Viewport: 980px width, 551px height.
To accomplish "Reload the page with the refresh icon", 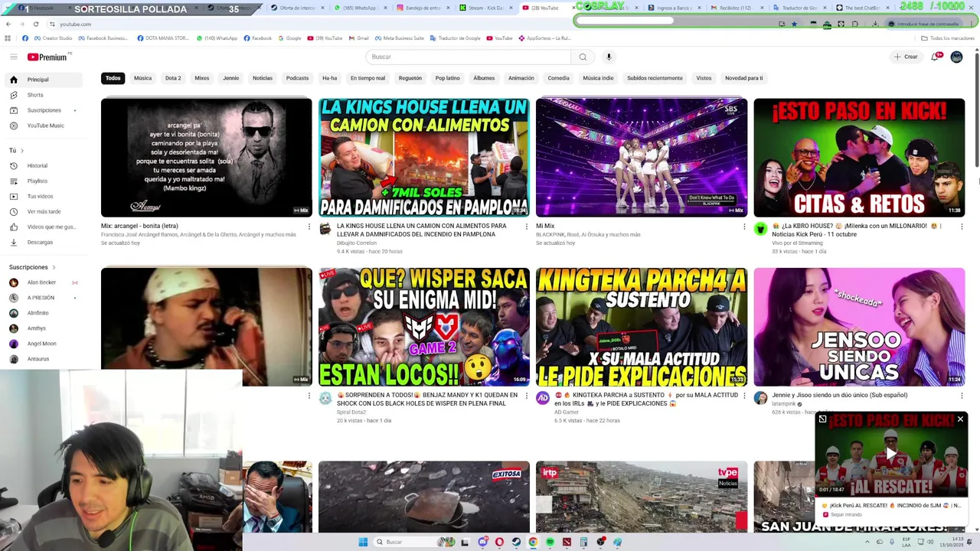I will tap(35, 24).
